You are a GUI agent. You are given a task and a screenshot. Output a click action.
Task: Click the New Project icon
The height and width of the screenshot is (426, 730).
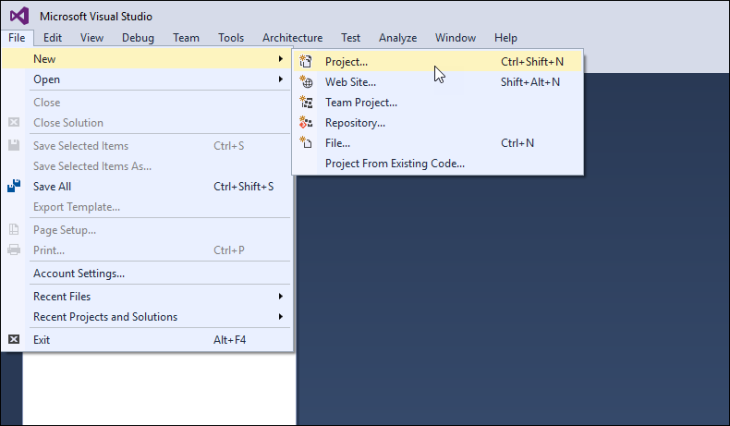(x=305, y=61)
